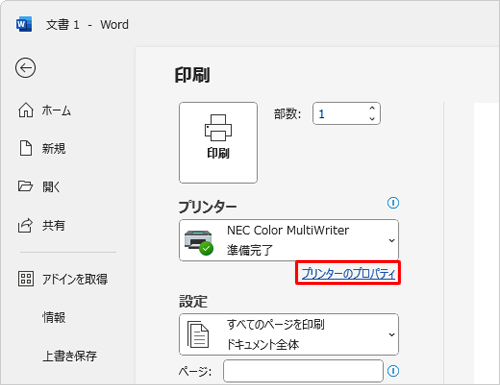
Task: Select アドインを取得 in the sidebar
Action: pyautogui.click(x=75, y=279)
